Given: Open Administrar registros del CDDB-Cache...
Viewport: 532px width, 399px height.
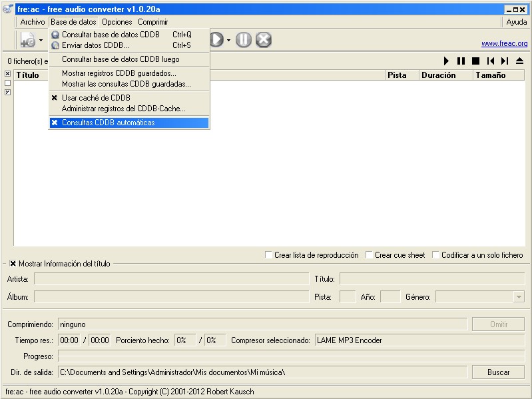Looking at the screenshot, I should (129, 109).
